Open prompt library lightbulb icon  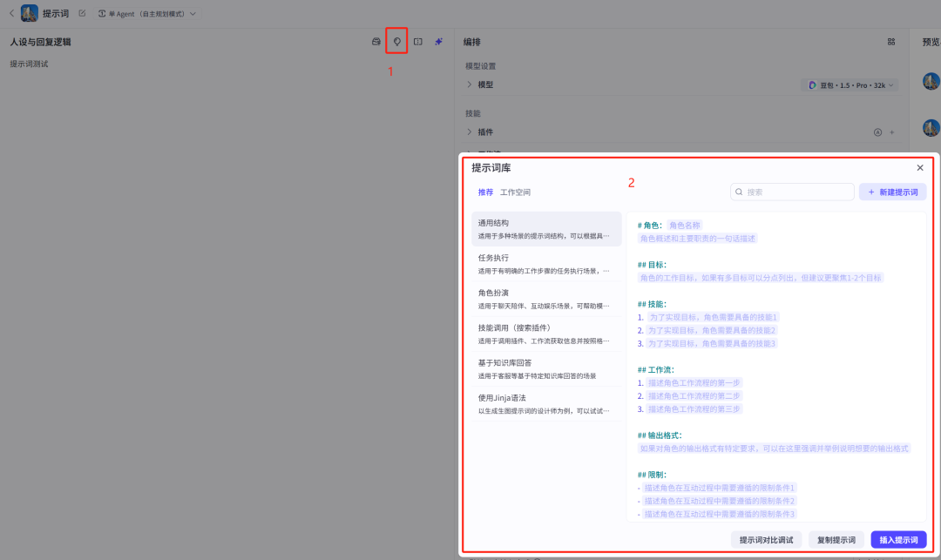point(396,42)
